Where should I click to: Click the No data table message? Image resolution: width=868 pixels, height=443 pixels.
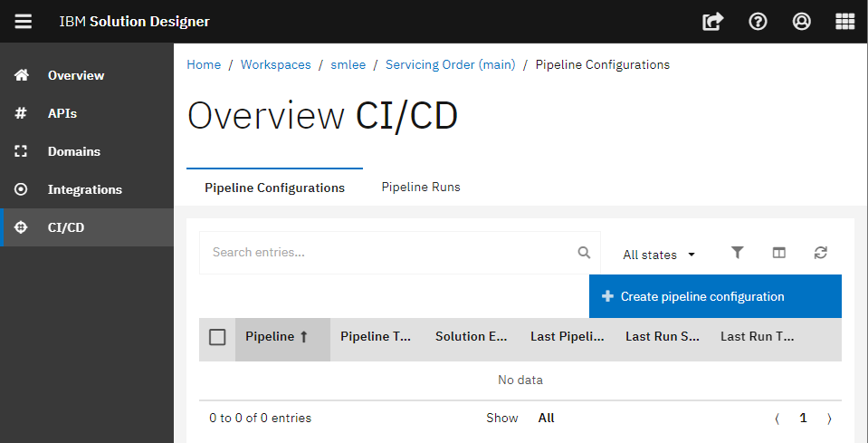click(520, 380)
